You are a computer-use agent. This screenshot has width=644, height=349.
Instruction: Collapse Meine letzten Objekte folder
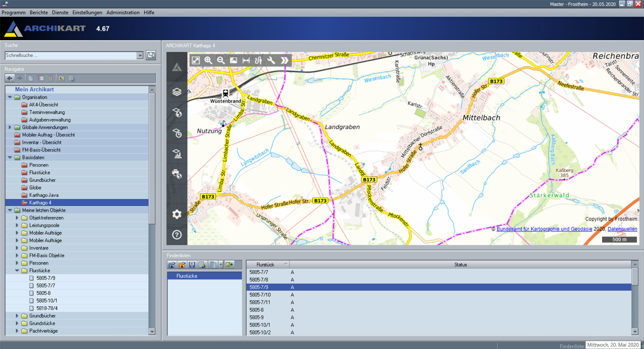[10, 210]
